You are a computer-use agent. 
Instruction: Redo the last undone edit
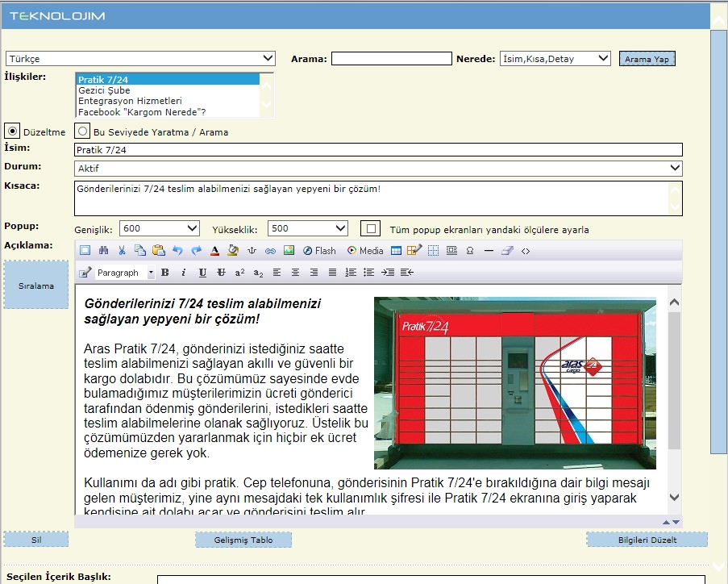(196, 251)
